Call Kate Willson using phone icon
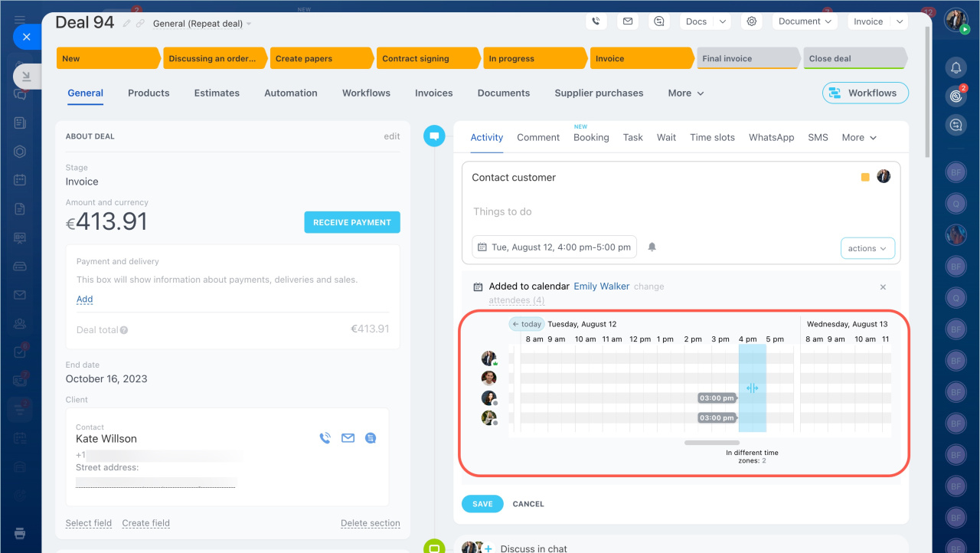Viewport: 980px width, 553px height. pyautogui.click(x=325, y=438)
